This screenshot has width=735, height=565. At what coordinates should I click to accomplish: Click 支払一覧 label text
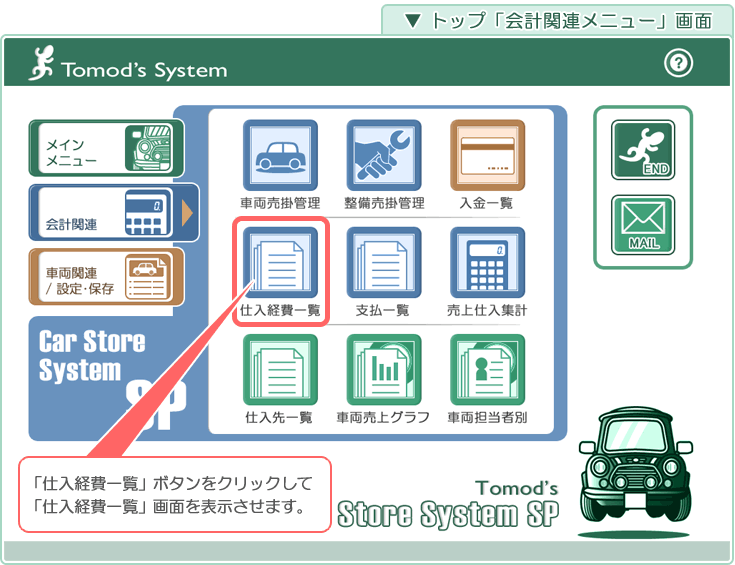382,310
